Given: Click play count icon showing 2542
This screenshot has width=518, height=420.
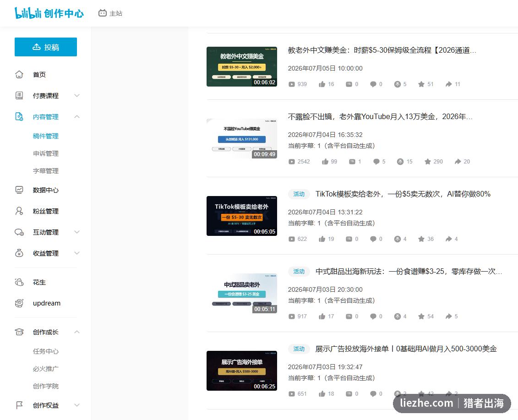Looking at the screenshot, I should point(291,162).
